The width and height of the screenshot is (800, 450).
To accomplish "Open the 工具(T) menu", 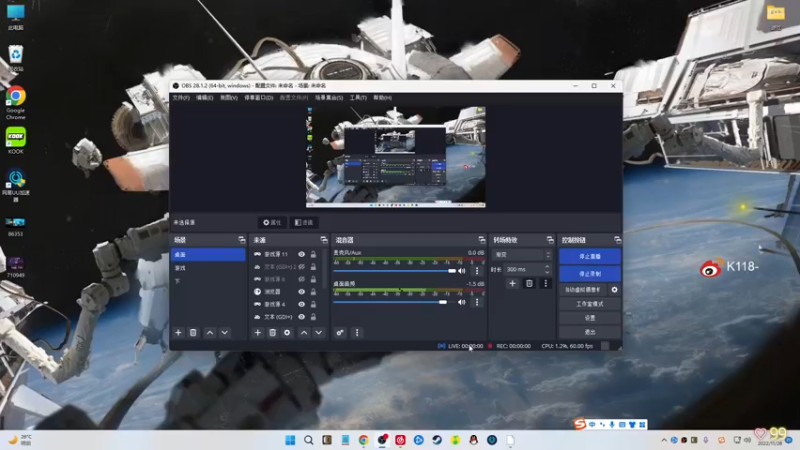I will pyautogui.click(x=358, y=97).
